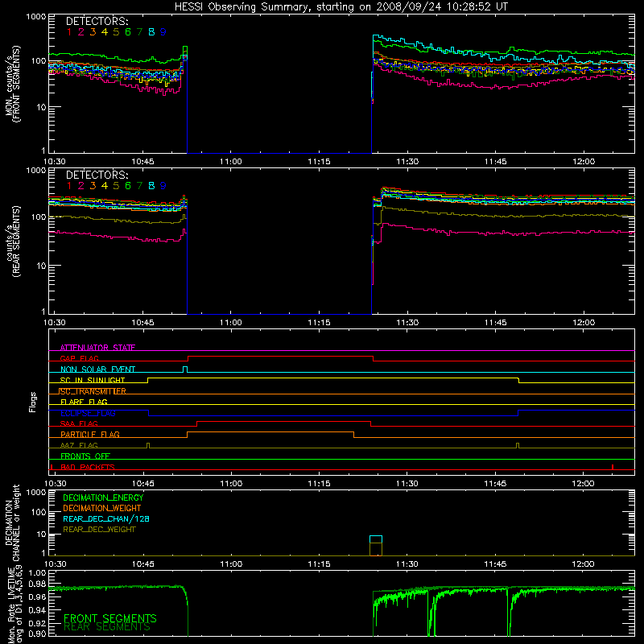
Task: Pick detector 4 in rear segments legend
Action: 105,186
